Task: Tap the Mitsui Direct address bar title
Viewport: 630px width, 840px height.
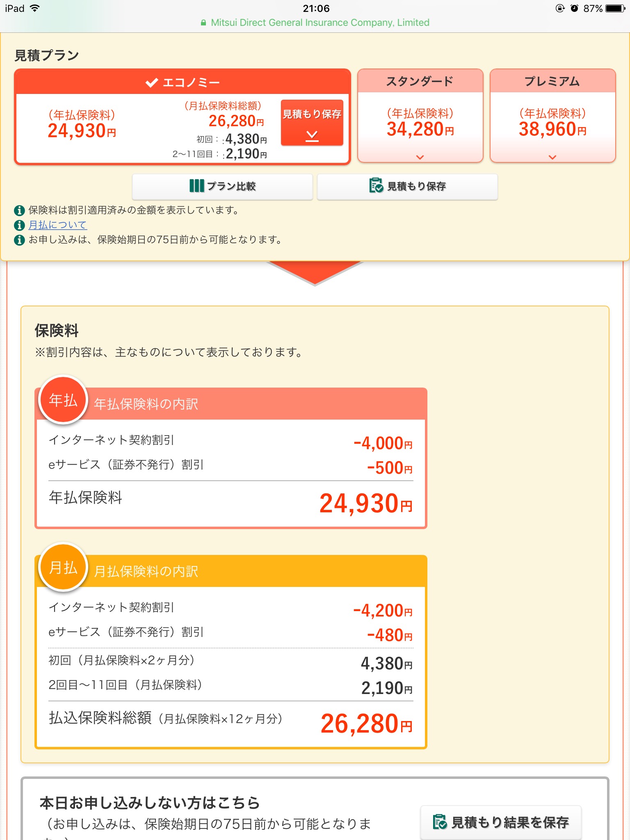Action: pos(320,23)
